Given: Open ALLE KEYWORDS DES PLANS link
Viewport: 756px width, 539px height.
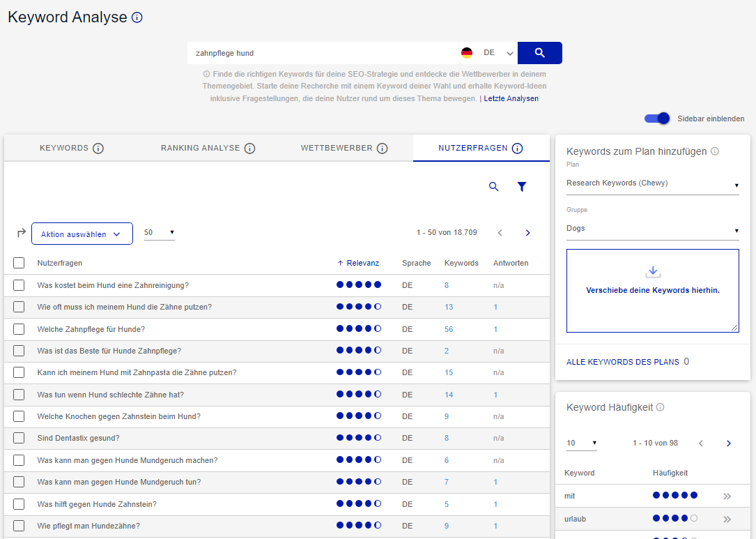Looking at the screenshot, I should click(622, 362).
